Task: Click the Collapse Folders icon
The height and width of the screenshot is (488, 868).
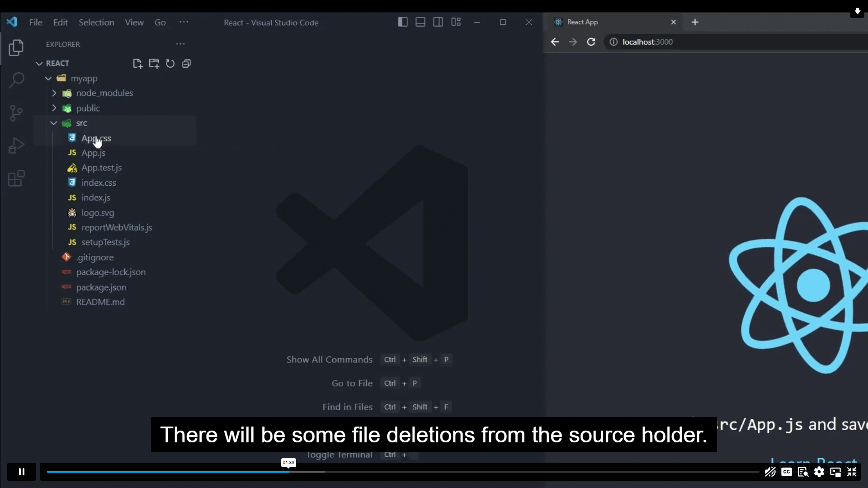Action: [x=187, y=63]
